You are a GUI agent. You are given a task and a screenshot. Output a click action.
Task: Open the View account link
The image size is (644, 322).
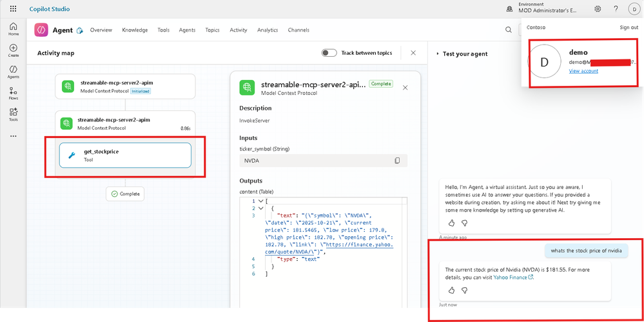[x=583, y=71]
